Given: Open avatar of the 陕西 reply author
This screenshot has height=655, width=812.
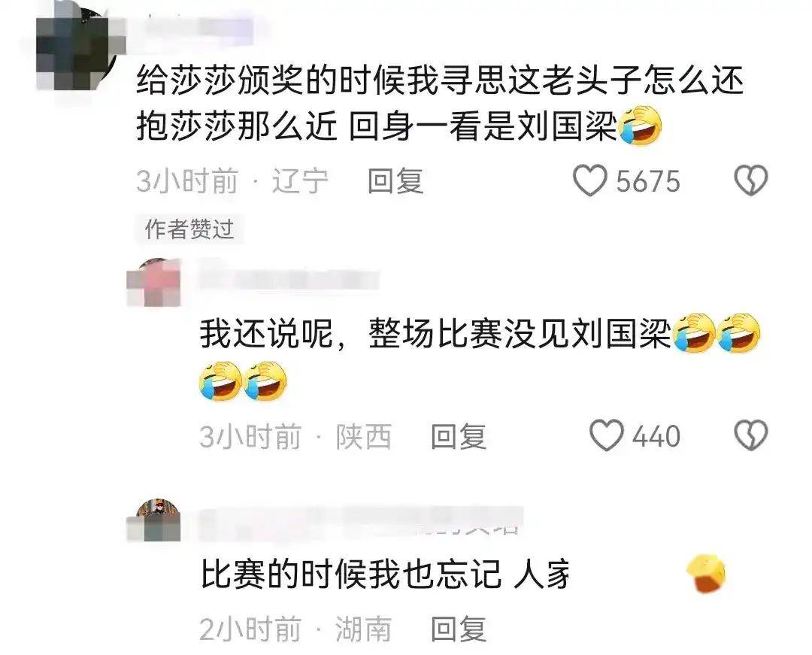Looking at the screenshot, I should (154, 282).
